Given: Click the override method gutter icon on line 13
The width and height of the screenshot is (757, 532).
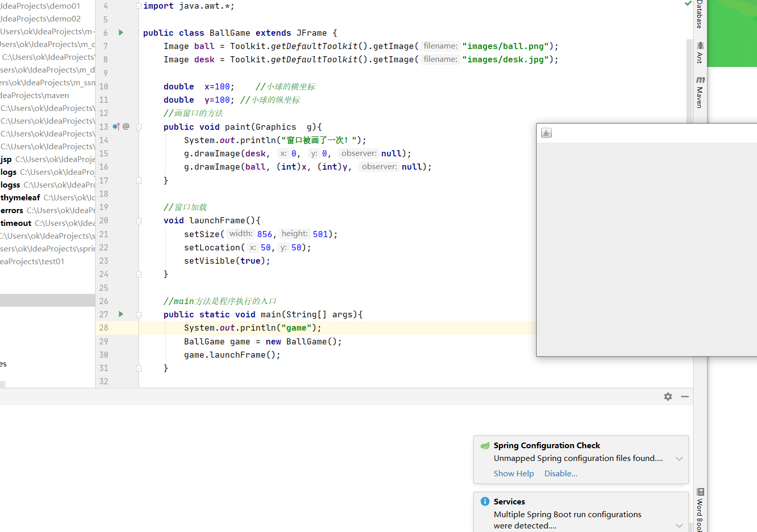Looking at the screenshot, I should pos(116,126).
